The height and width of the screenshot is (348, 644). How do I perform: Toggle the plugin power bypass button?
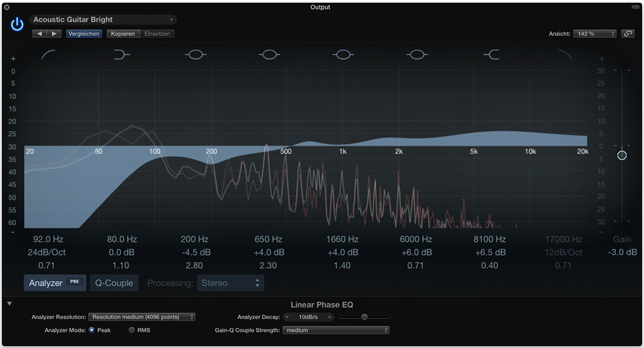pyautogui.click(x=17, y=24)
